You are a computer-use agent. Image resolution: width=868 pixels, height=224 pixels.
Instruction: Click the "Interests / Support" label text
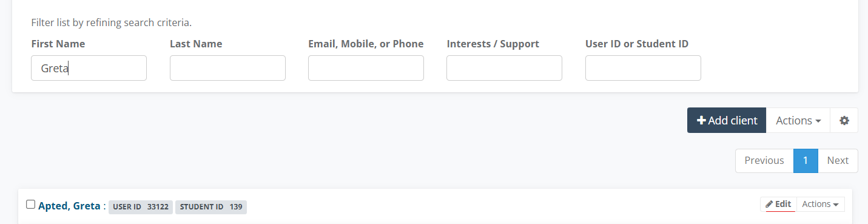493,44
